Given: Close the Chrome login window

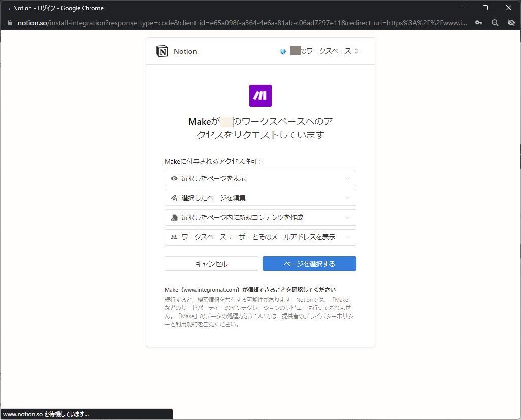Looking at the screenshot, I should 509,8.
